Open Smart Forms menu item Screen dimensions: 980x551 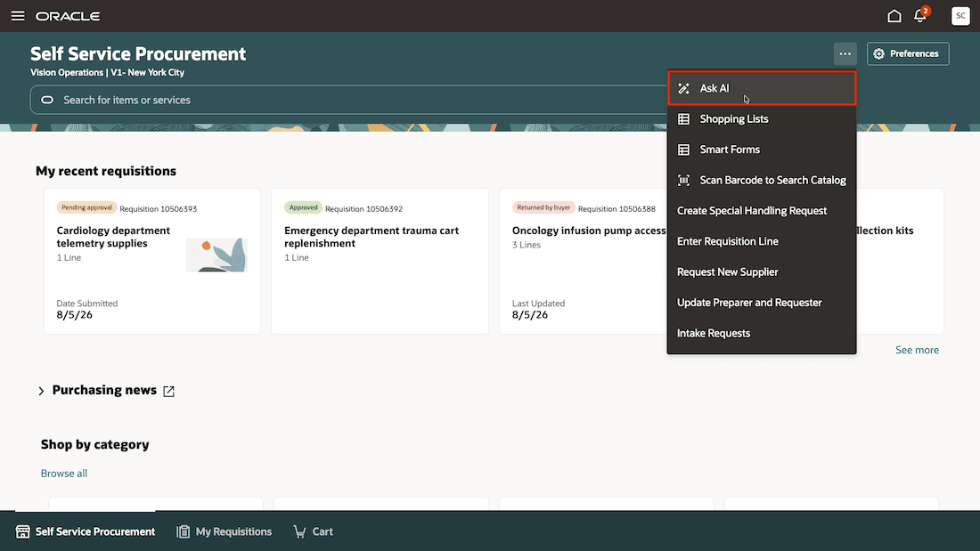(x=761, y=150)
